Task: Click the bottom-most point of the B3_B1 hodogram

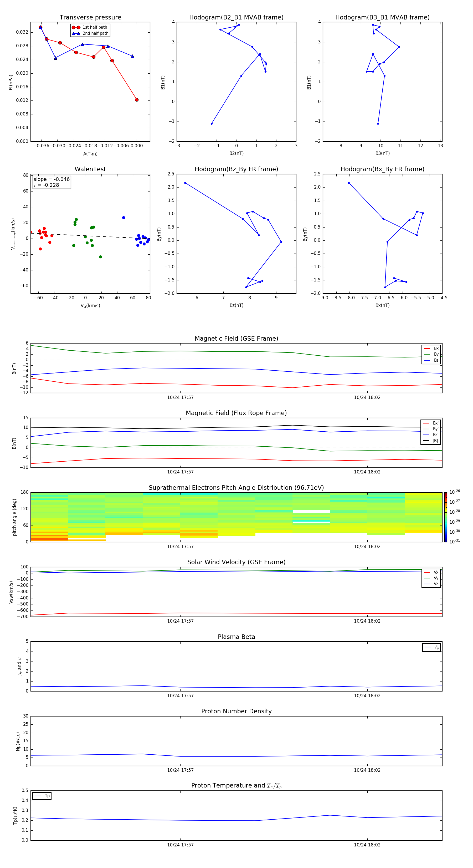Action: 378,124
